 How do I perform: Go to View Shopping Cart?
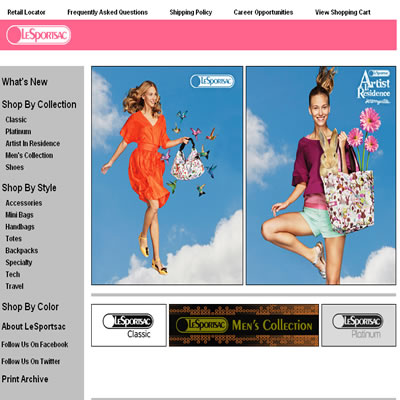pyautogui.click(x=343, y=12)
